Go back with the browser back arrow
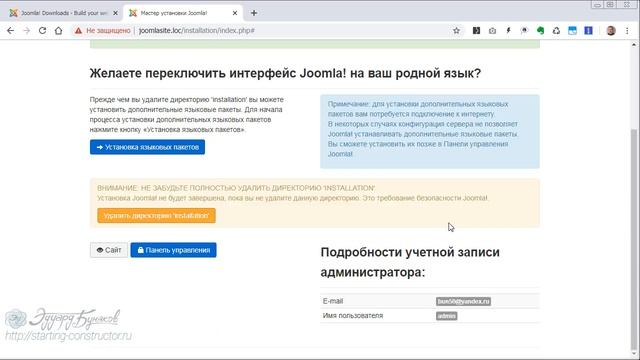This screenshot has width=640, height=360. click(x=11, y=31)
